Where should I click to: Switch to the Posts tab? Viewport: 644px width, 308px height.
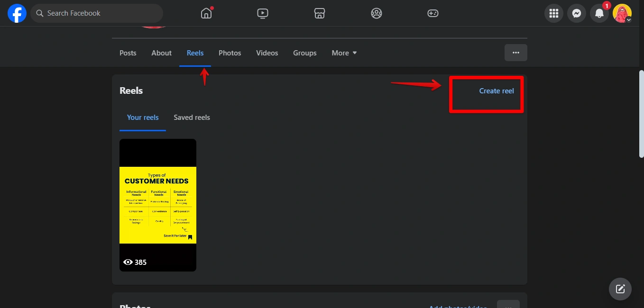128,53
